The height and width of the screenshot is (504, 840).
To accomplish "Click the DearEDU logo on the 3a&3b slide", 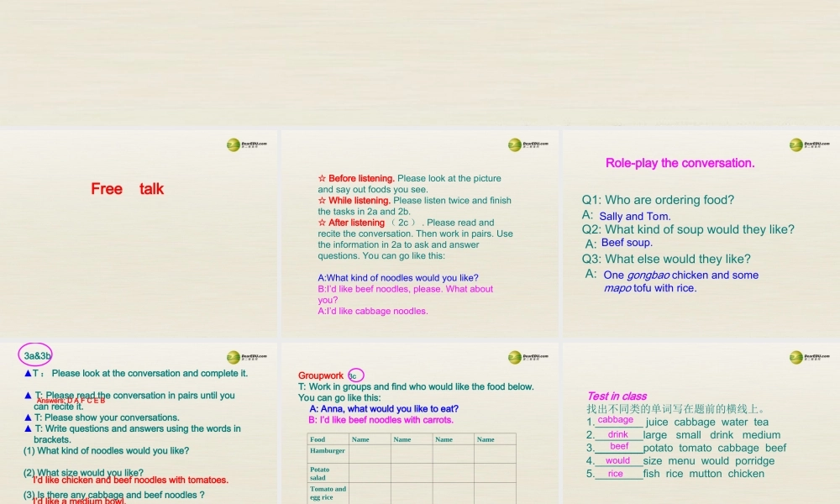I will [x=246, y=358].
